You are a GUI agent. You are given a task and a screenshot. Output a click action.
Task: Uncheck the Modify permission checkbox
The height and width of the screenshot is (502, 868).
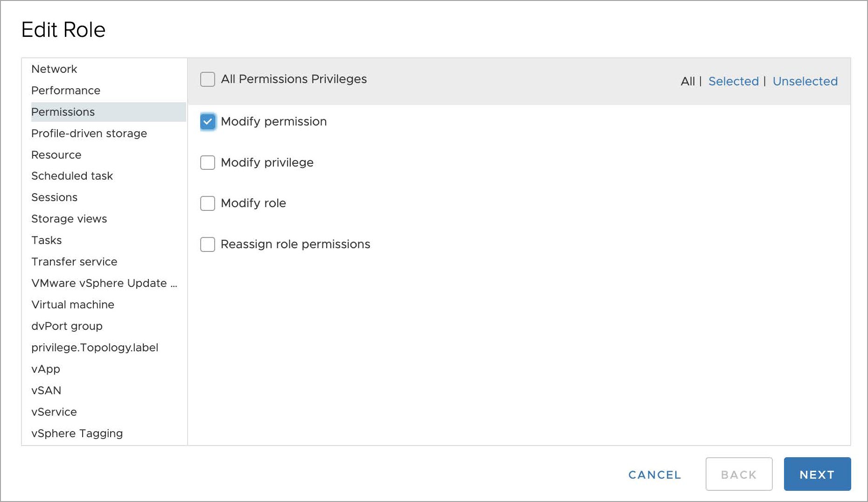[x=208, y=122]
